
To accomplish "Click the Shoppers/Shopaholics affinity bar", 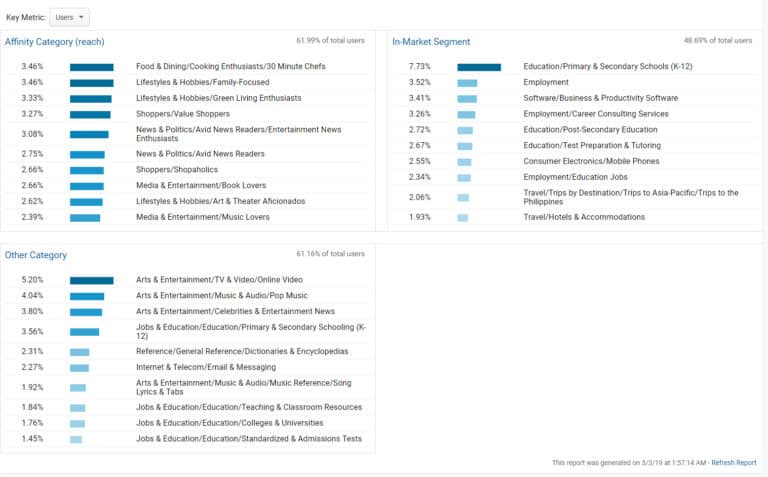I will pos(87,170).
